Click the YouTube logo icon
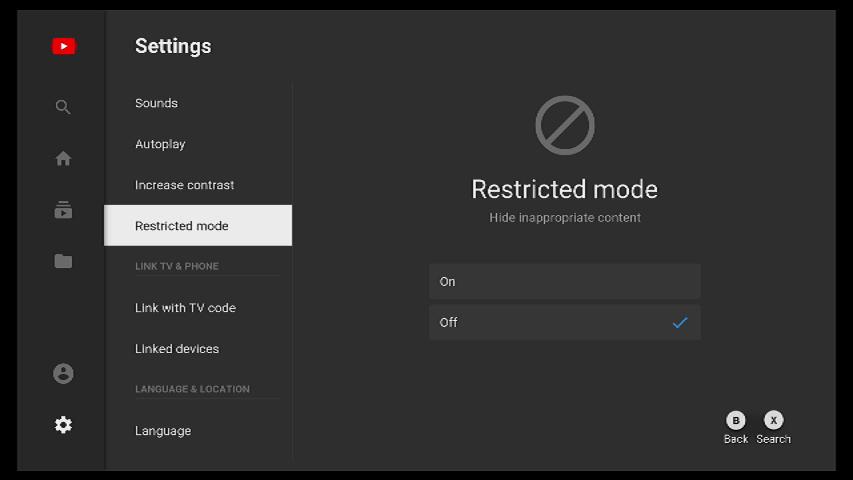 [x=63, y=46]
